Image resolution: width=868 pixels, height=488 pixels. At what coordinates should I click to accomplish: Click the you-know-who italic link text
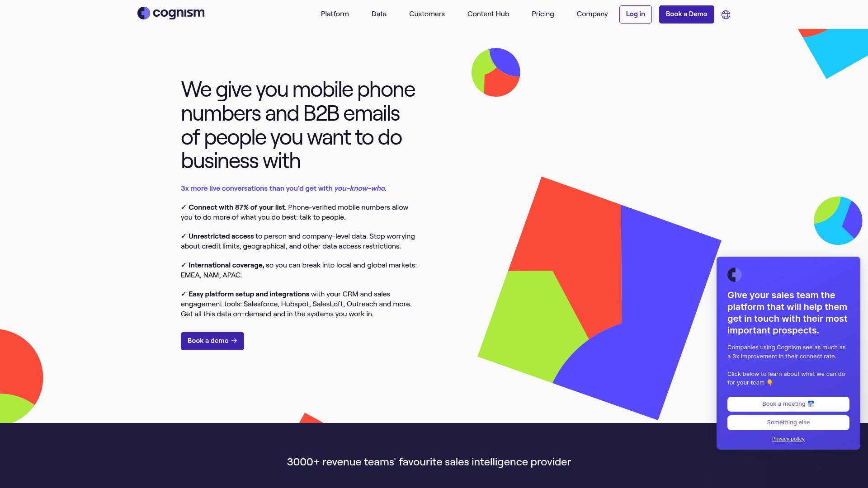coord(359,188)
